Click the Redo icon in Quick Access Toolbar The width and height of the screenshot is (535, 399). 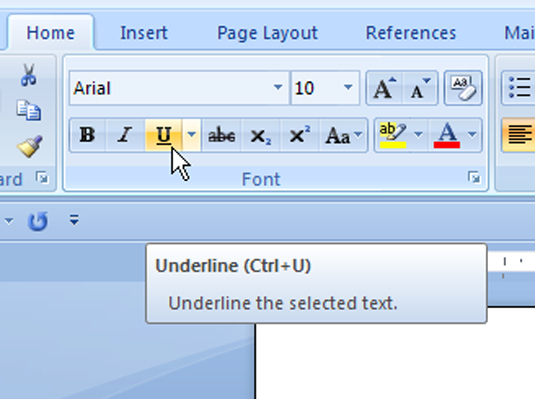(37, 221)
